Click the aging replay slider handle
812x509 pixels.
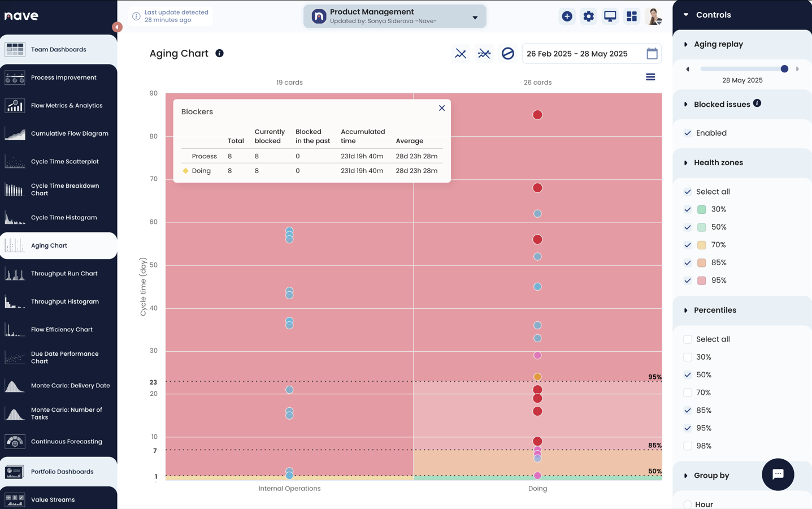pyautogui.click(x=784, y=69)
